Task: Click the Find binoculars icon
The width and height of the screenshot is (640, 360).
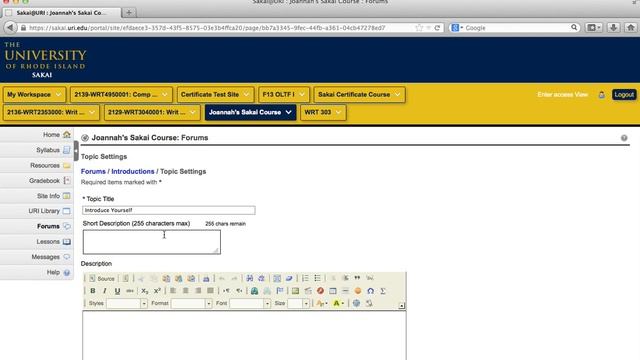Action: tap(249, 278)
